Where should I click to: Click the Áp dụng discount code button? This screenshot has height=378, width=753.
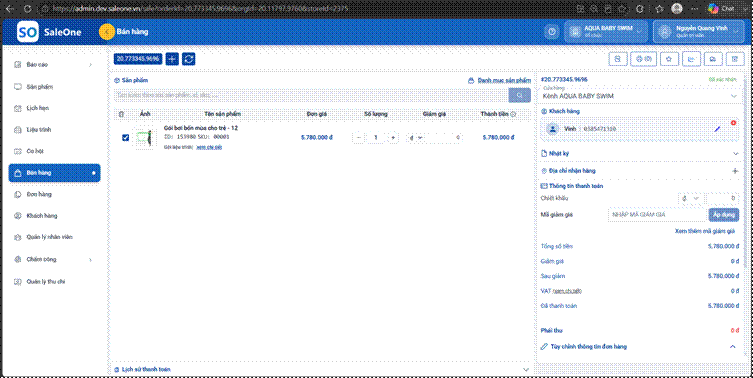pos(724,215)
